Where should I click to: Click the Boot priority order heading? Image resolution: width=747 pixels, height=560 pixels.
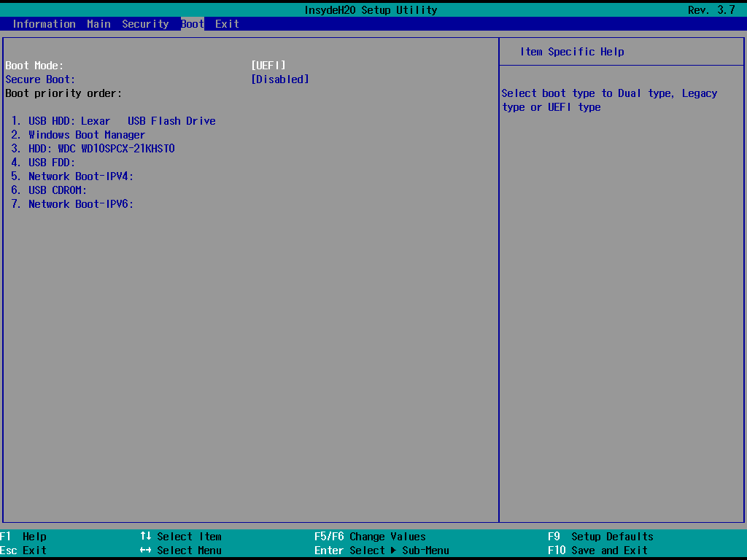pos(63,93)
